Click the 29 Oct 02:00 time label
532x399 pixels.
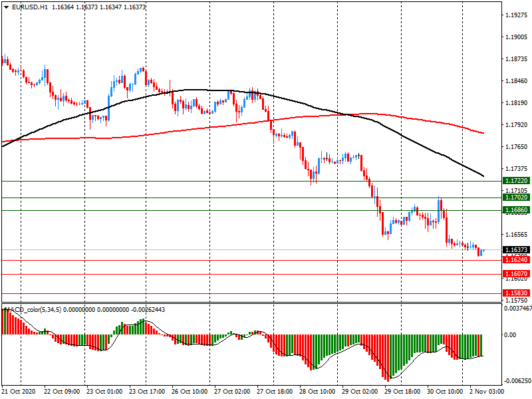tap(360, 392)
